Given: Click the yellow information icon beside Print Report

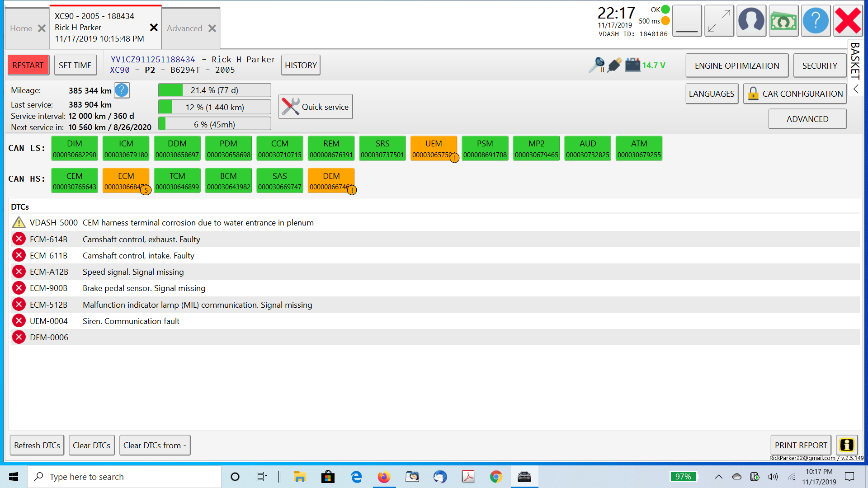Looking at the screenshot, I should tap(846, 445).
